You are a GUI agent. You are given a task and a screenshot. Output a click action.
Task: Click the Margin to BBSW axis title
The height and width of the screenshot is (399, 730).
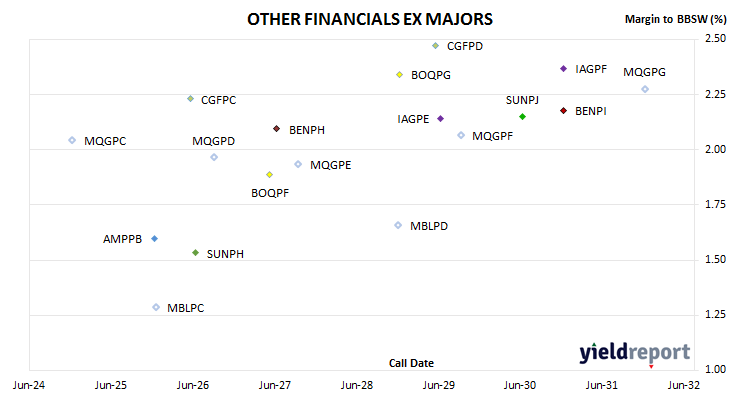(676, 19)
